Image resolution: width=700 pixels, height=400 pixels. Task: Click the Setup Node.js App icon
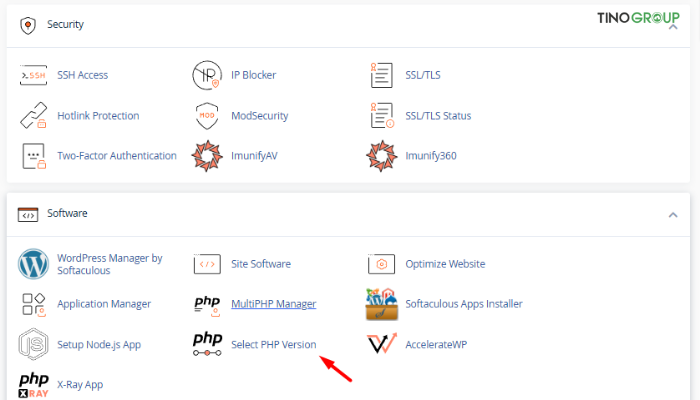33,344
